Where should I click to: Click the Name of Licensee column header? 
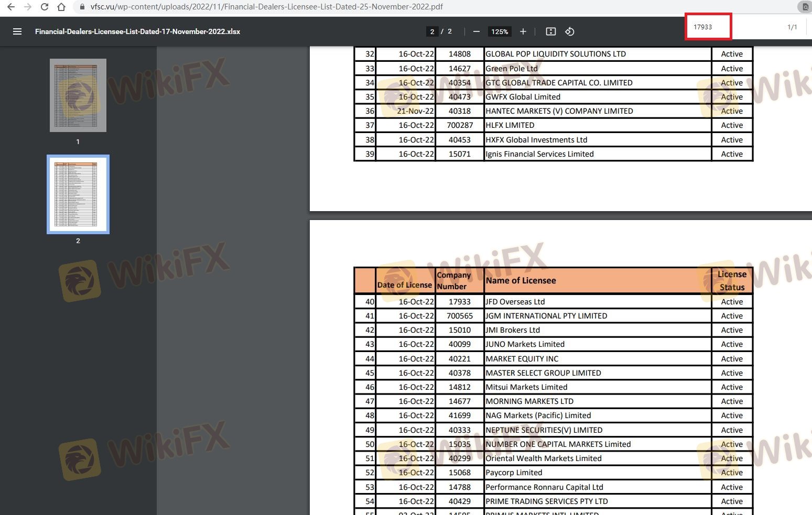pos(521,281)
